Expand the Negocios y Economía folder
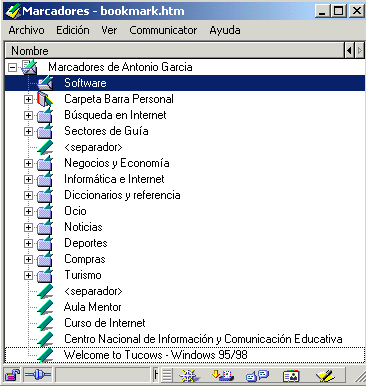The height and width of the screenshot is (386, 366). coord(28,163)
